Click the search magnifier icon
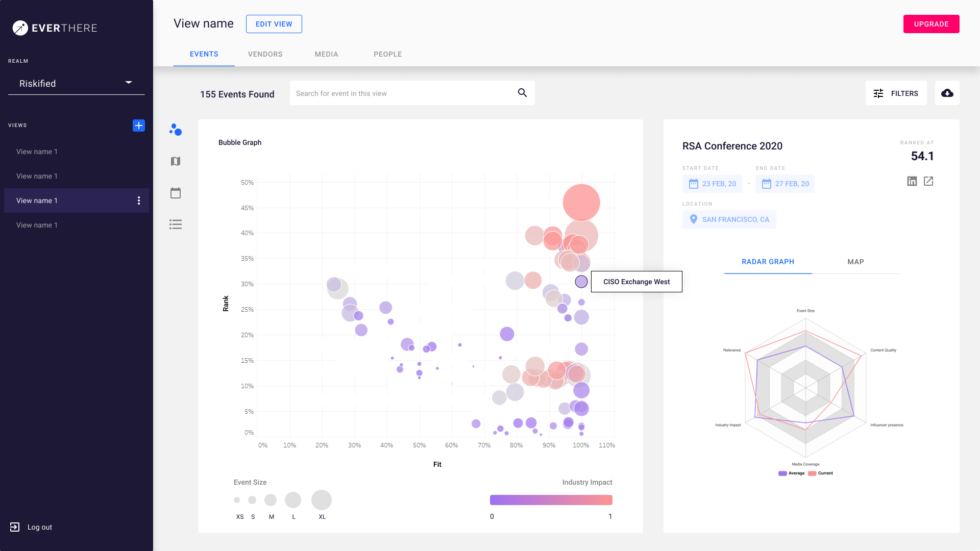This screenshot has width=980, height=551. coord(522,93)
